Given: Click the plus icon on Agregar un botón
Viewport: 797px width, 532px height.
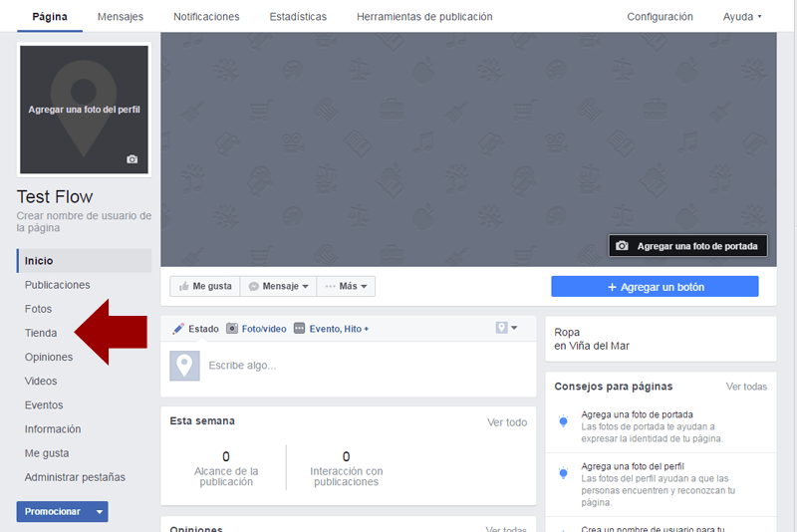Looking at the screenshot, I should coord(612,287).
